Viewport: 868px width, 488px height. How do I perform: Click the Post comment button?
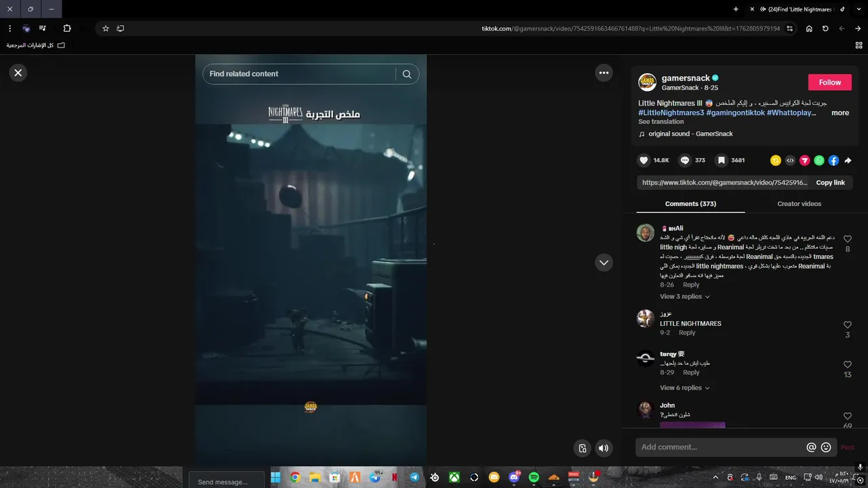pos(847,447)
